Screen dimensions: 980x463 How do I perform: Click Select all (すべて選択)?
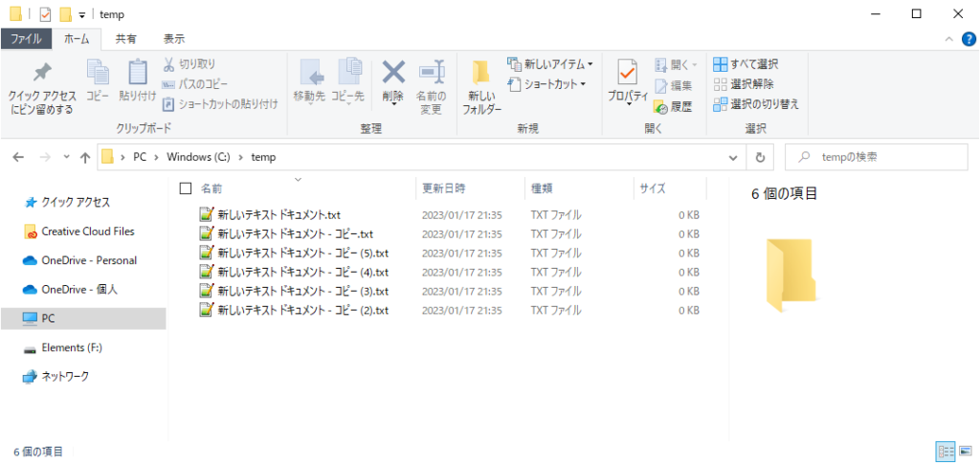[746, 64]
